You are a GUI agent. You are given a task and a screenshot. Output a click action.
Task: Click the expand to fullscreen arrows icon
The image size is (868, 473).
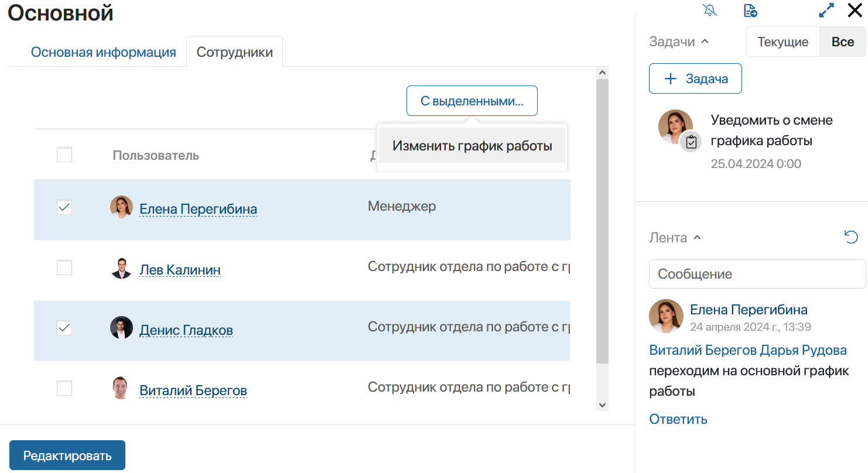[826, 11]
